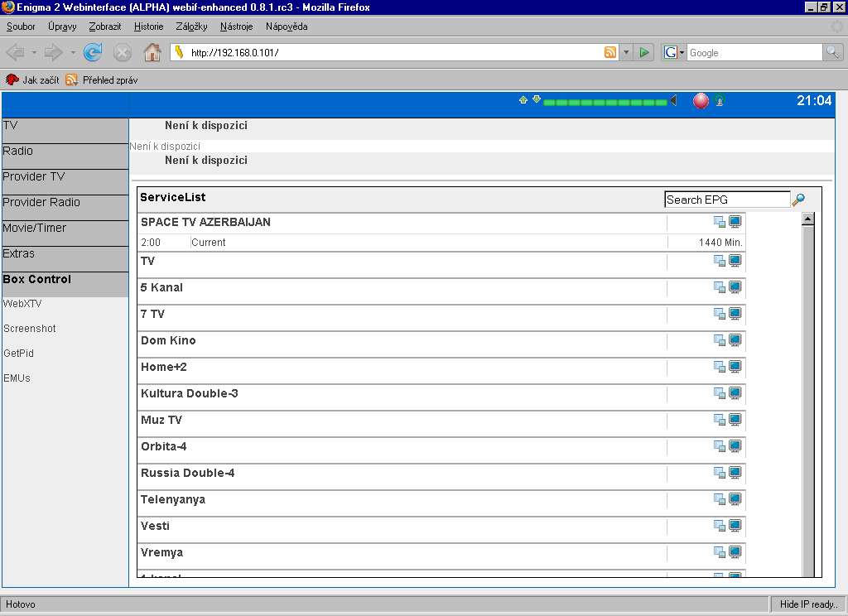Click the red power ball icon

pyautogui.click(x=701, y=101)
